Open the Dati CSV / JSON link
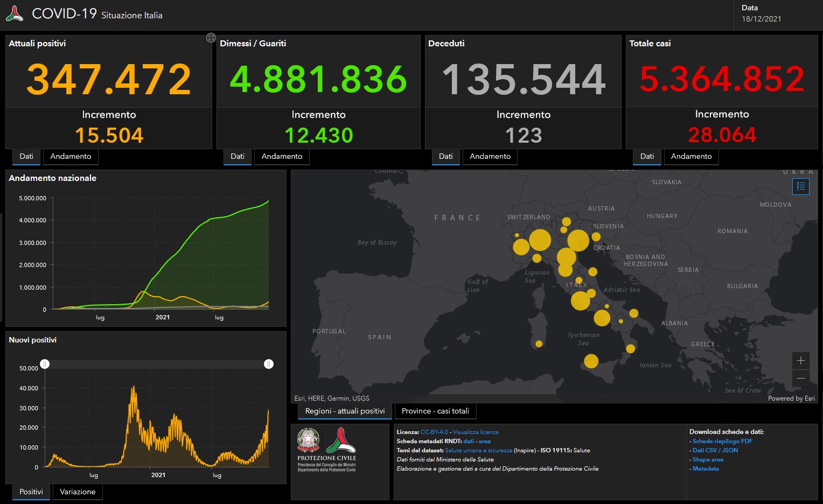Image resolution: width=823 pixels, height=504 pixels. tap(715, 450)
